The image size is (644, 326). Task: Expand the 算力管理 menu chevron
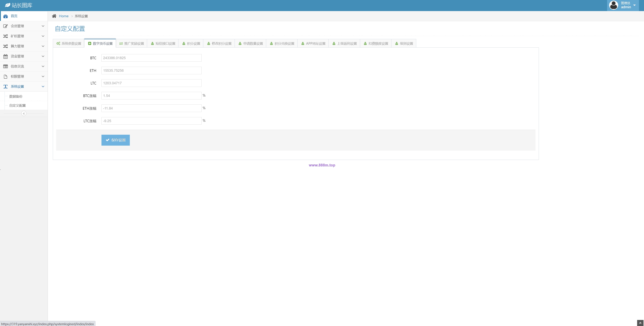43,46
